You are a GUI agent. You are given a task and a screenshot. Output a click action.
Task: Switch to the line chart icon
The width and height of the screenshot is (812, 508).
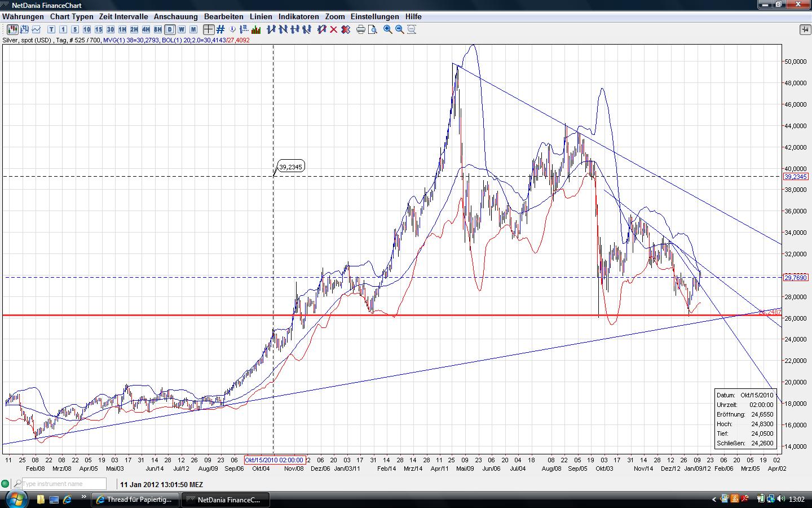(x=37, y=29)
